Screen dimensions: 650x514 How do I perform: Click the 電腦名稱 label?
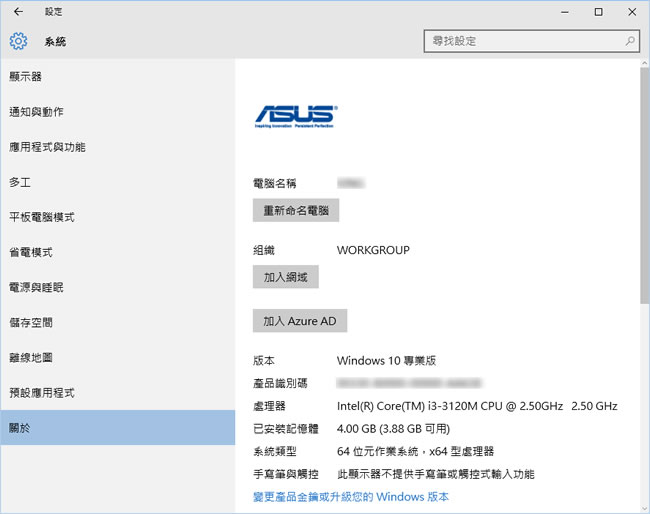pyautogui.click(x=274, y=184)
